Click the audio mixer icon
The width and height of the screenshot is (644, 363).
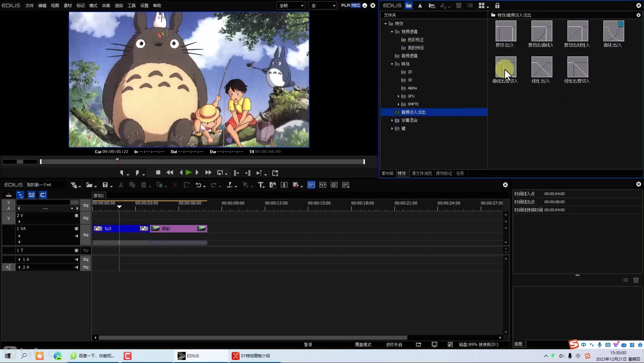[323, 185]
